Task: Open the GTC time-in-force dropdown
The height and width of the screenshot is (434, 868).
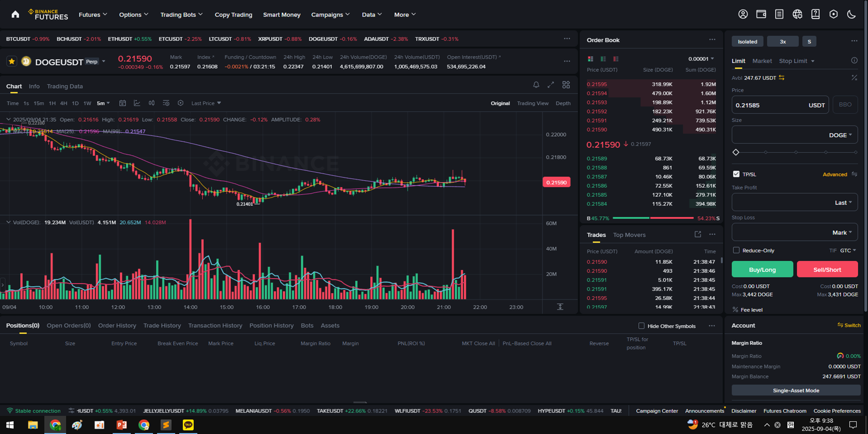Action: pyautogui.click(x=848, y=250)
